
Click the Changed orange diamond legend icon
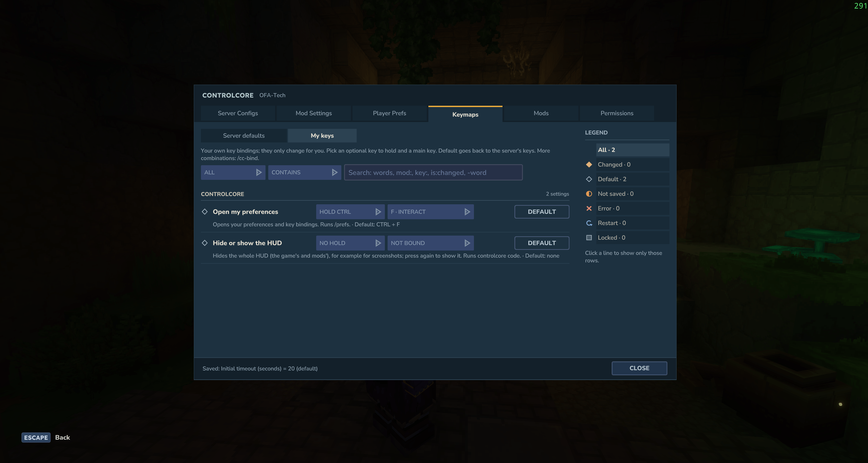pos(589,165)
